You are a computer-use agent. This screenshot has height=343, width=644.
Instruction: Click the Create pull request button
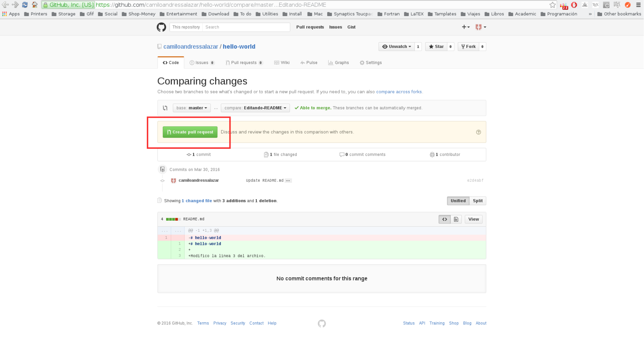coord(190,132)
